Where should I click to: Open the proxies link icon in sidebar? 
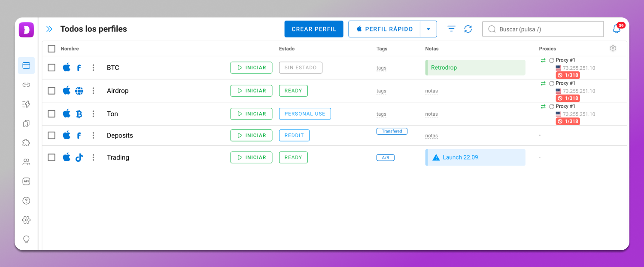point(26,85)
